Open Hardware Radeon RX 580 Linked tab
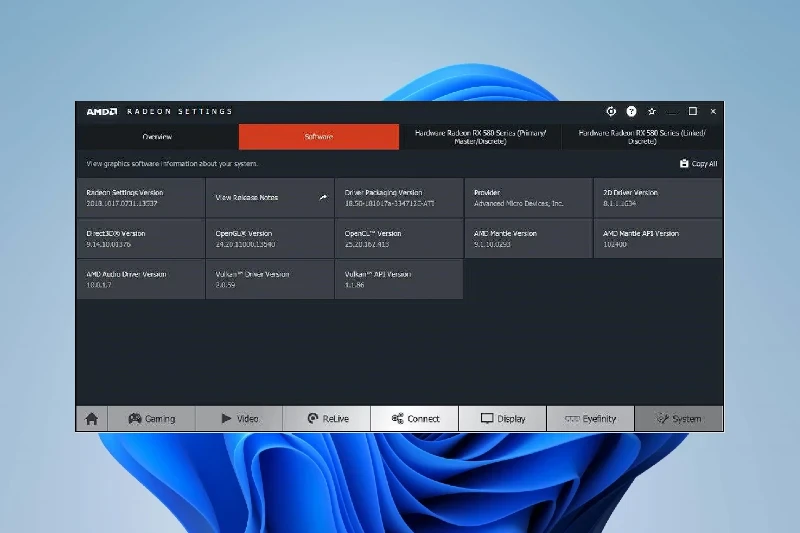 [642, 137]
